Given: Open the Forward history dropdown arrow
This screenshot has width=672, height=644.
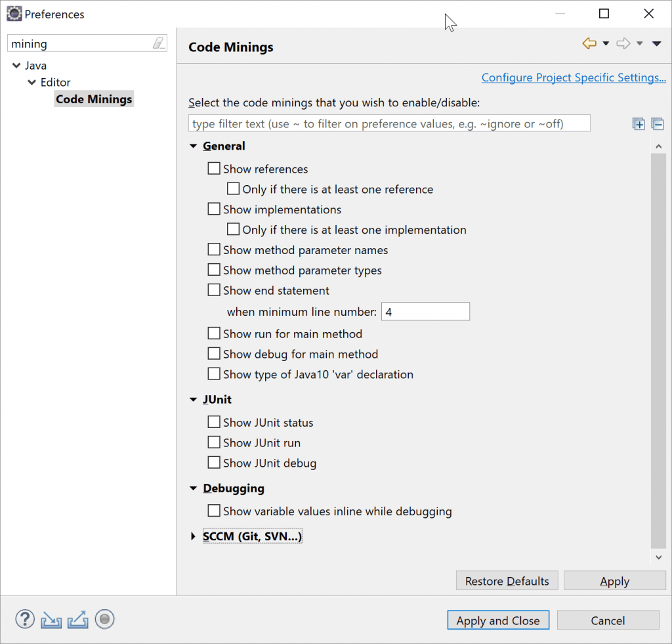Looking at the screenshot, I should coord(639,43).
